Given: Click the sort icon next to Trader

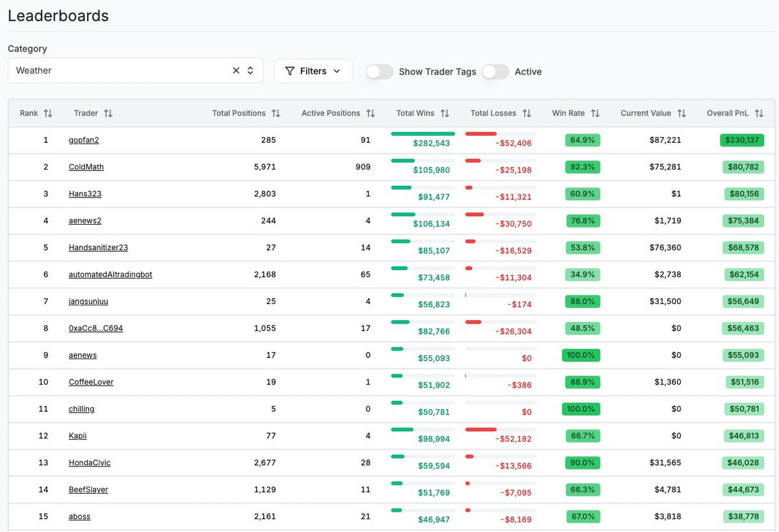Looking at the screenshot, I should pyautogui.click(x=108, y=112).
